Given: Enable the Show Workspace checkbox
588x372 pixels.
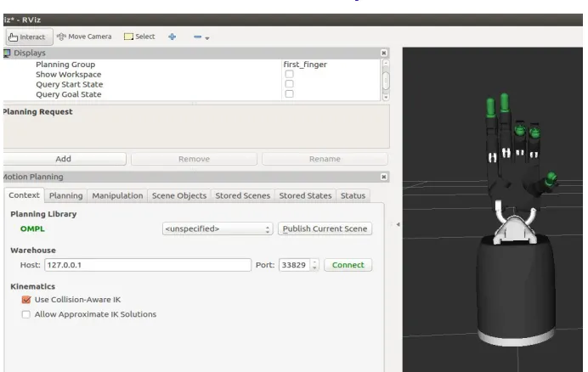Looking at the screenshot, I should tap(289, 74).
